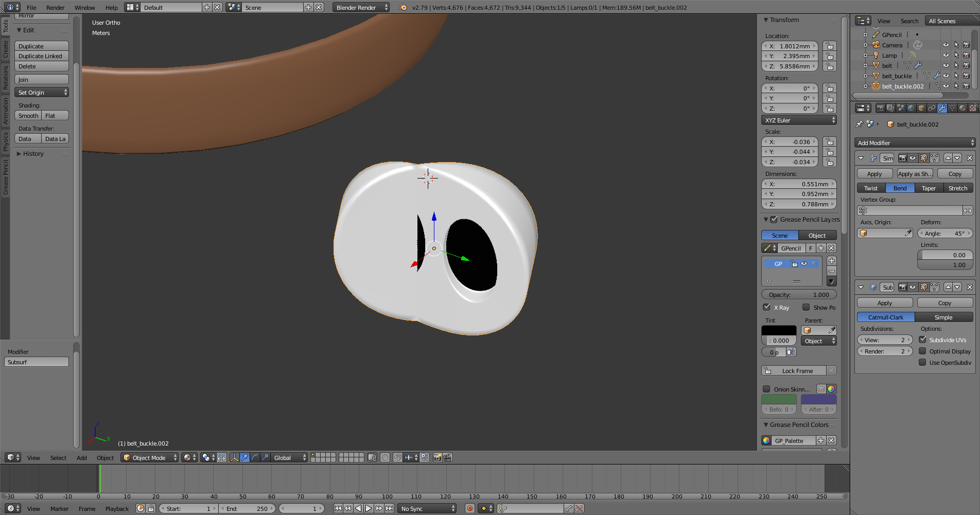Open the Scene properties tab
Viewport: 980px width, 515px height.
(901, 108)
